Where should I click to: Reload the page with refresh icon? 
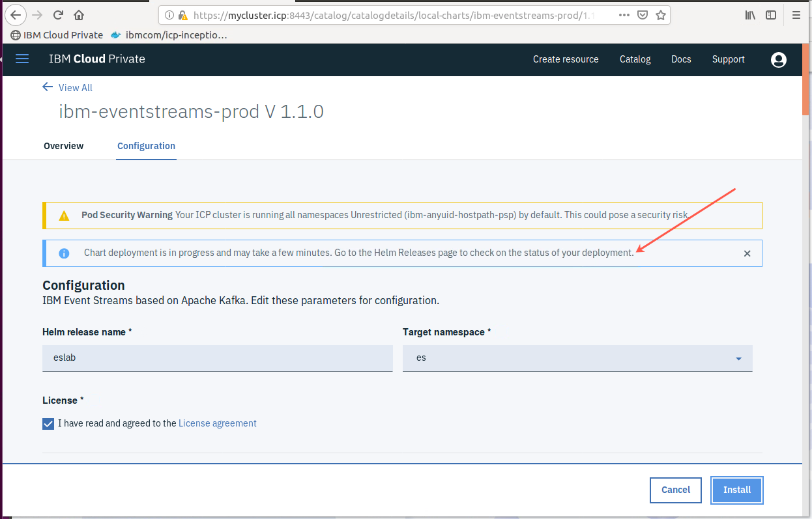point(58,14)
